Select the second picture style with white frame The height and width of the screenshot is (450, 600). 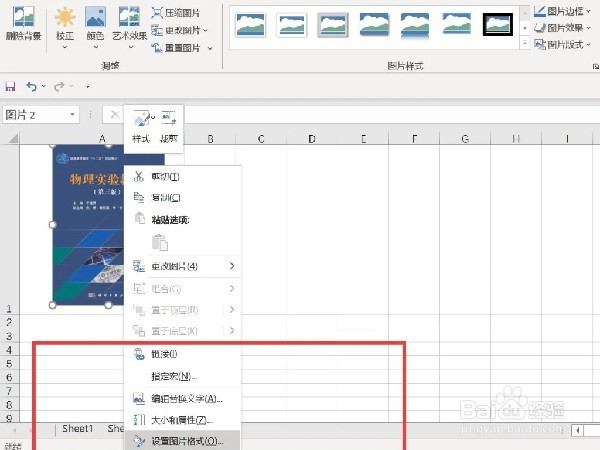292,24
